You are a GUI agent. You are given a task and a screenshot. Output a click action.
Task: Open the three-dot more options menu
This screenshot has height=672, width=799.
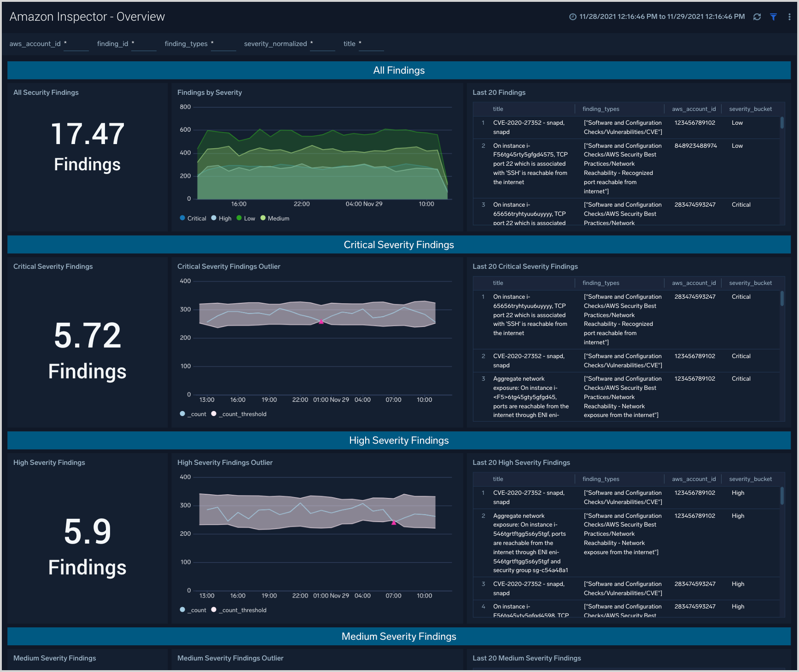coord(789,17)
